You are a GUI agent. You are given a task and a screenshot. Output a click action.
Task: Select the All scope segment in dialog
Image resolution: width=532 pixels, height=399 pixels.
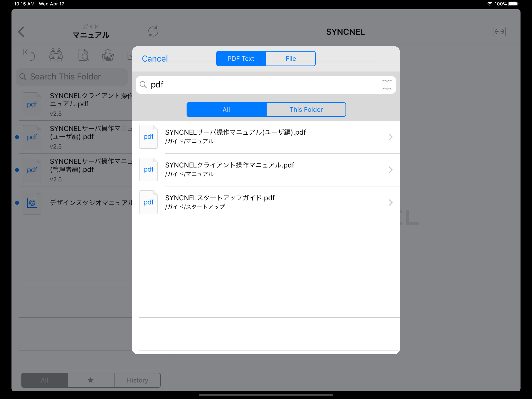[226, 109]
